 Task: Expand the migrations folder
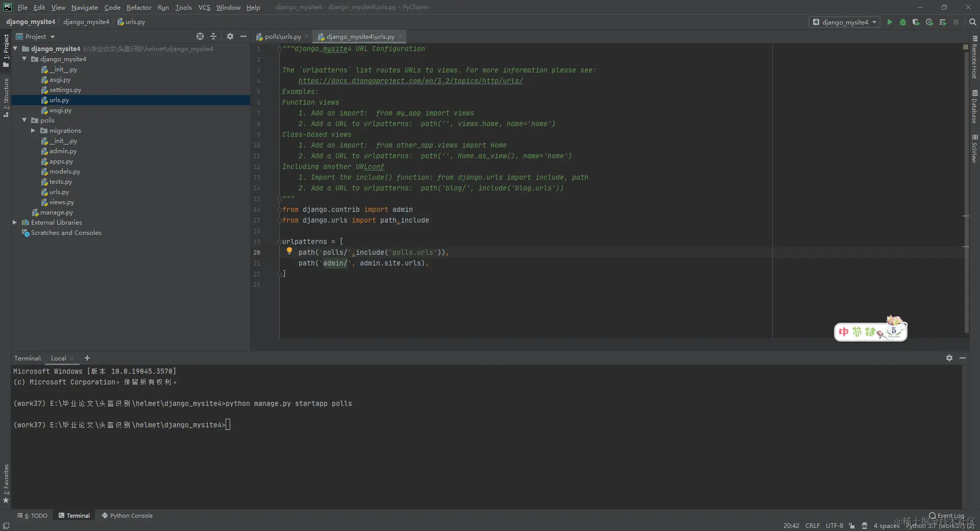[x=33, y=130]
